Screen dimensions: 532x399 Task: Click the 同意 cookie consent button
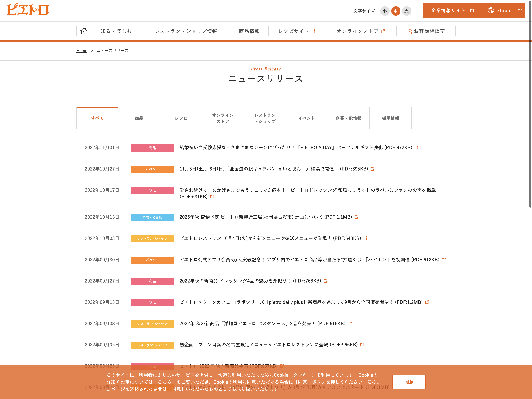pos(409,382)
